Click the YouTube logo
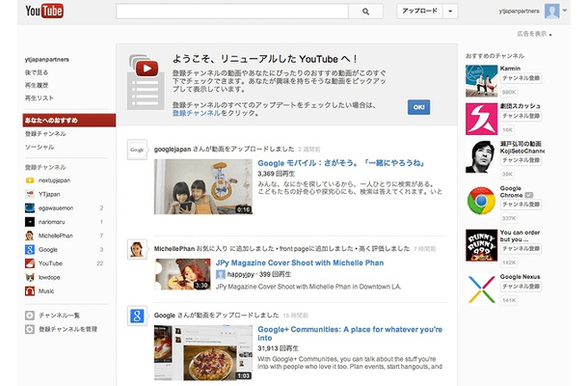588x386 pixels. coord(44,11)
